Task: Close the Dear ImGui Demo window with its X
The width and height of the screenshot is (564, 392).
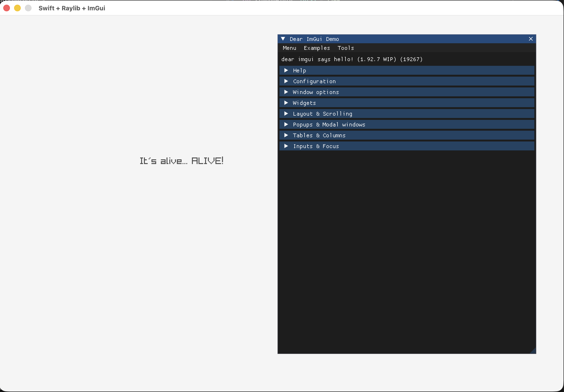Action: tap(531, 39)
